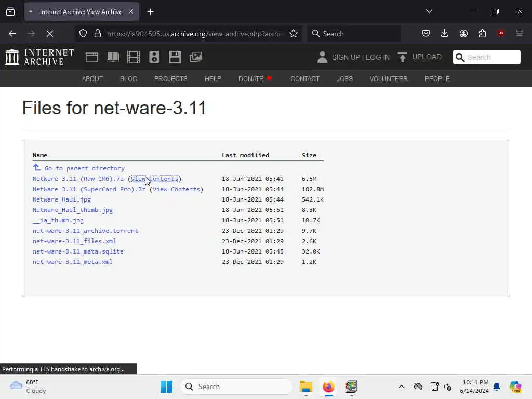Viewport: 532px width, 399px height.
Task: Click Firefox icon in taskbar
Action: click(x=328, y=387)
